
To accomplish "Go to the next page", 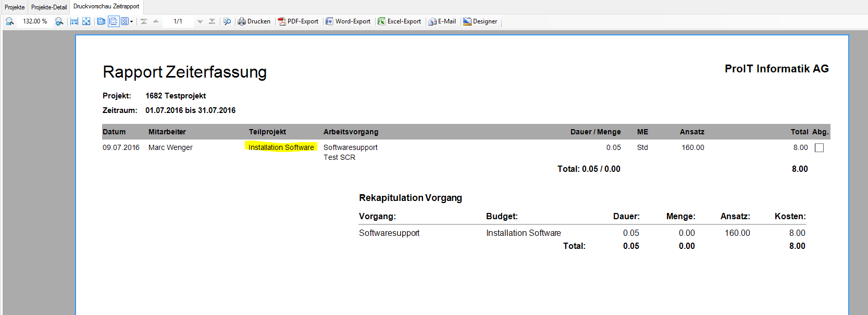I will coord(200,21).
